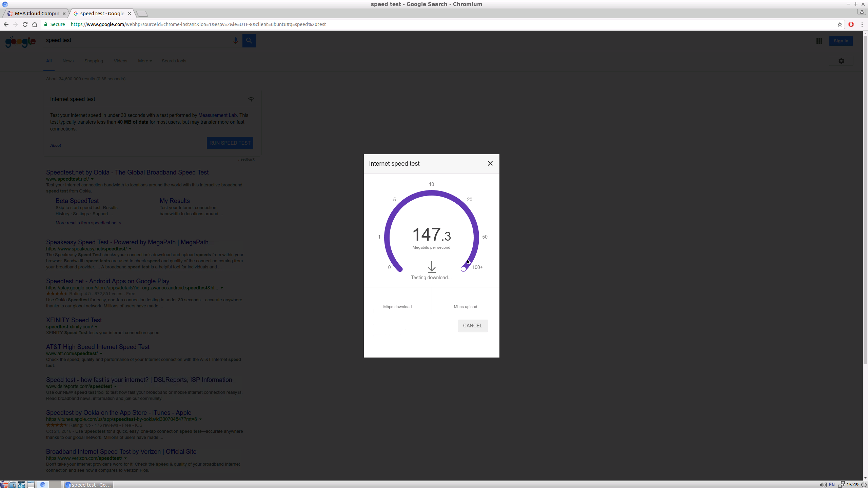This screenshot has height=488, width=868.
Task: Close the Internet speed test dialog
Action: tap(490, 163)
